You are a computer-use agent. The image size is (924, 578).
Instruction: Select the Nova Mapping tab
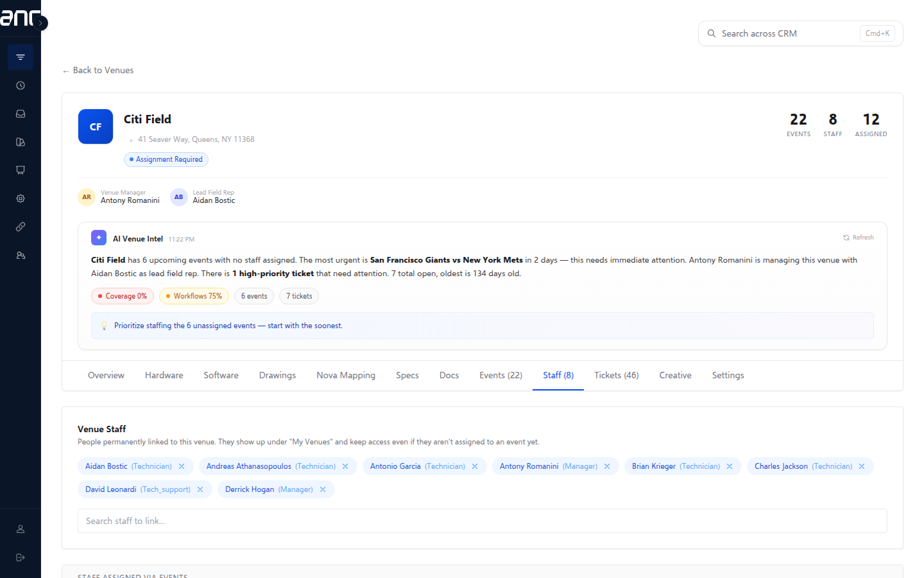click(x=346, y=375)
